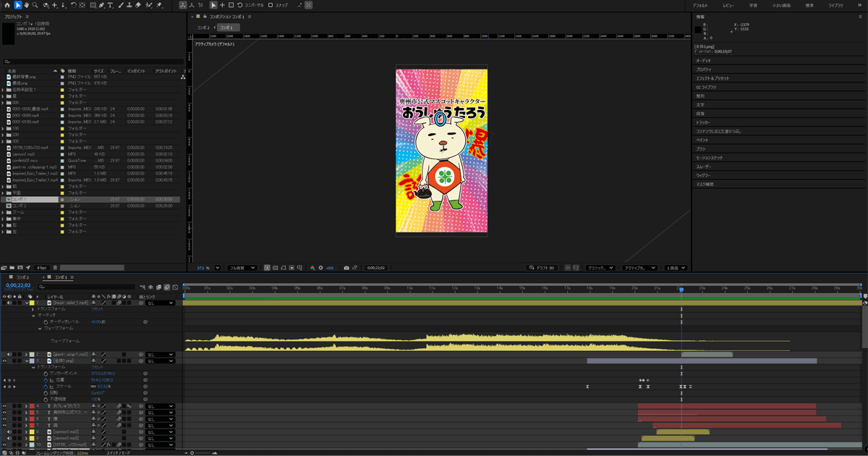Click the ドラフト 3D button
868x456 pixels.
[x=542, y=268]
